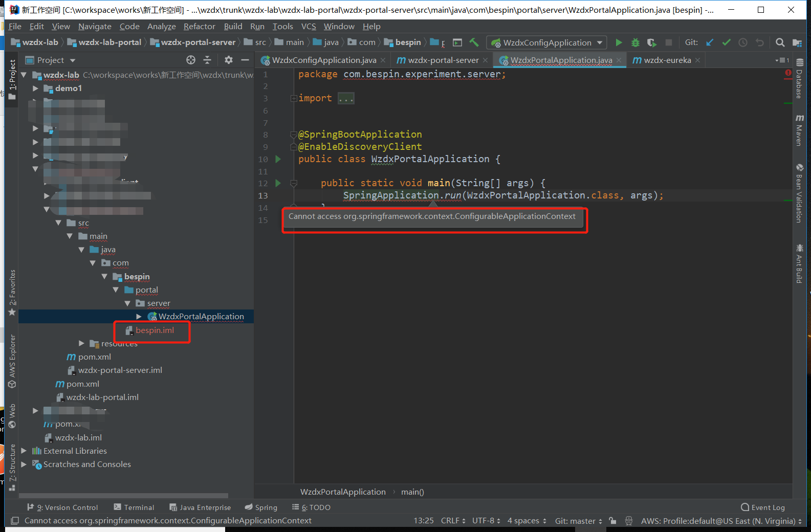The image size is (811, 532).
Task: Open the Maven tool window
Action: [799, 130]
